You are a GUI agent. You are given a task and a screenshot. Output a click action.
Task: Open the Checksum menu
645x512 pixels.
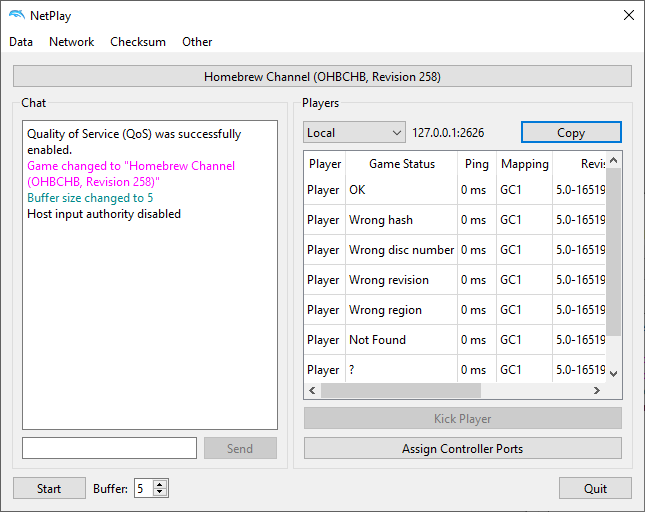click(x=138, y=42)
